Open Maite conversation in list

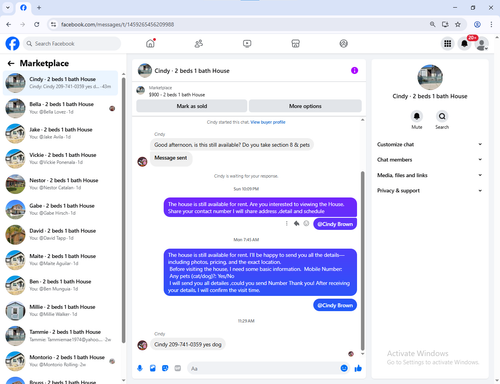click(x=60, y=260)
